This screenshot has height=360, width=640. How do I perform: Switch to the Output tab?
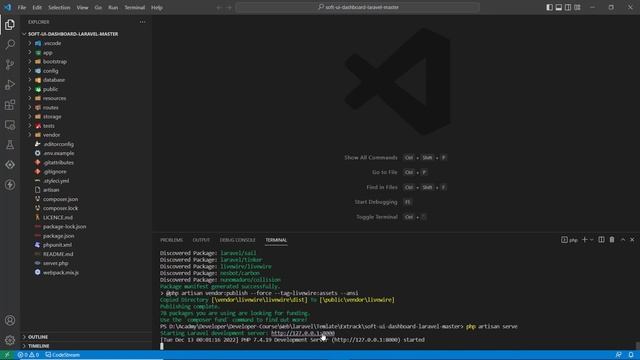click(201, 240)
